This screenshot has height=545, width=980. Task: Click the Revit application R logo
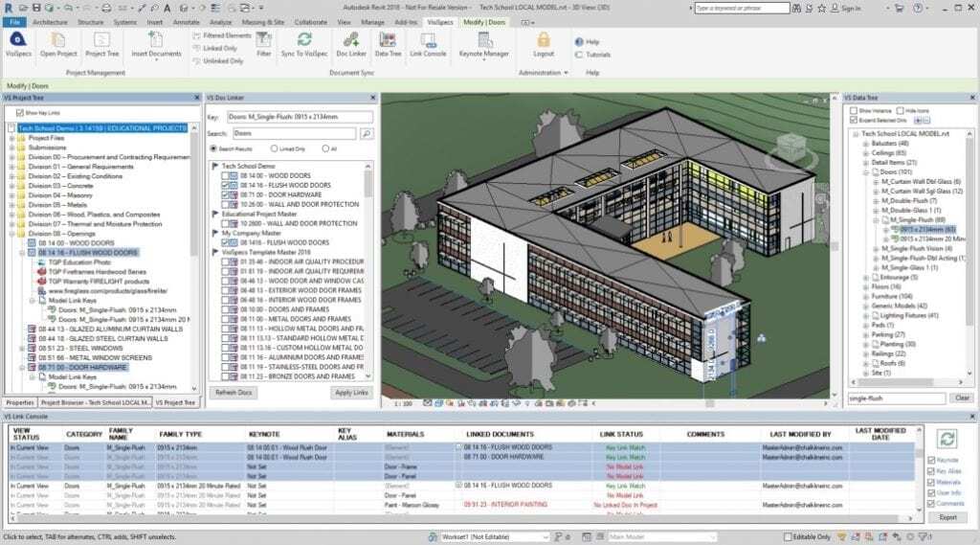[8, 8]
